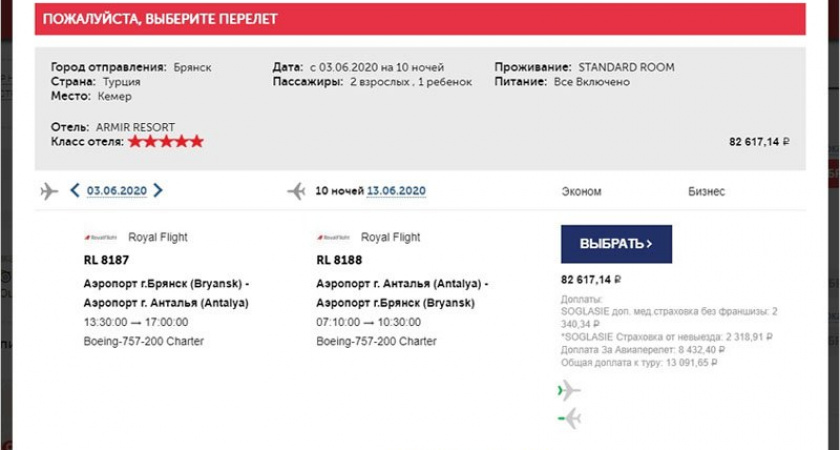Select the outbound flight RL 8187

106,260
